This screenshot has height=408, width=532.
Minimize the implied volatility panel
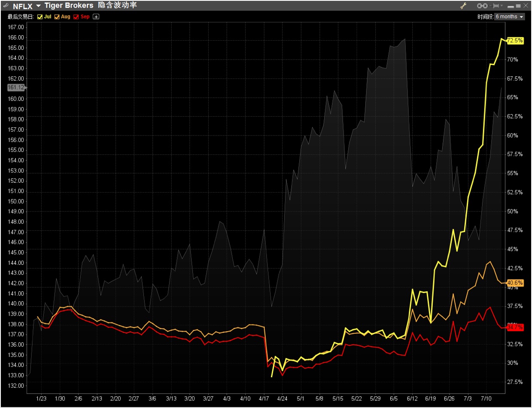[511, 6]
